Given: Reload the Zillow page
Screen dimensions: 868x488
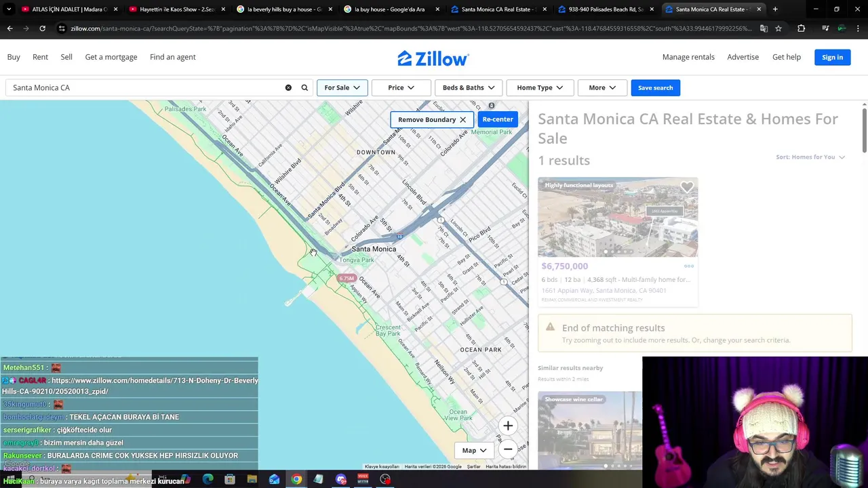Looking at the screenshot, I should 42,28.
